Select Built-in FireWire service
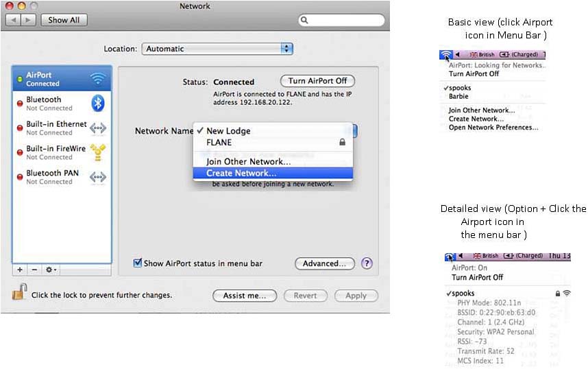 pos(62,152)
